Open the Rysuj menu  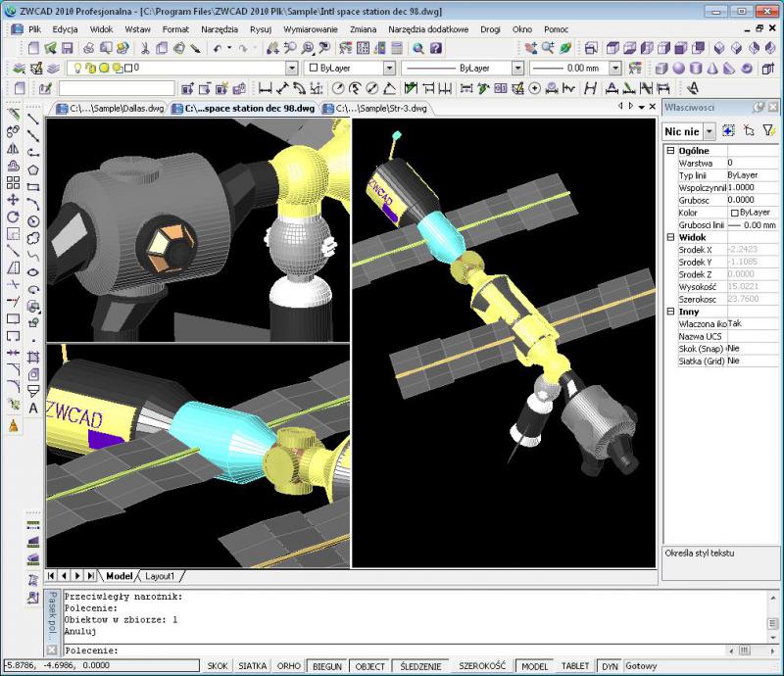[x=261, y=29]
